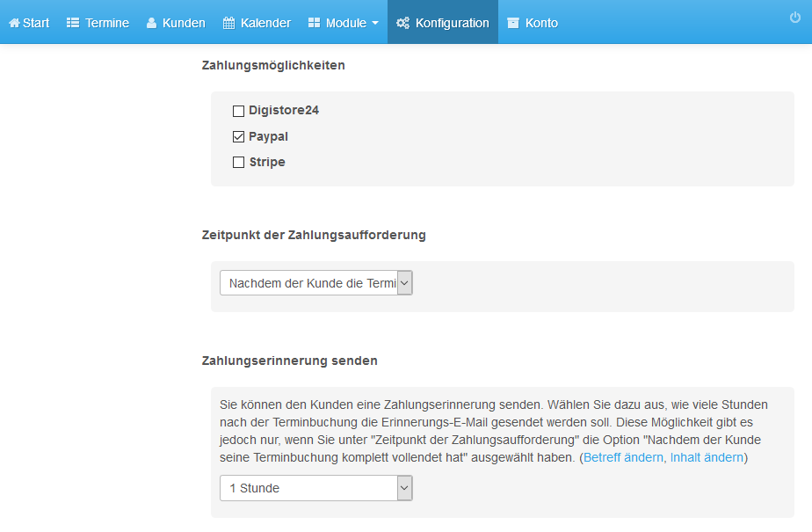The height and width of the screenshot is (532, 812).
Task: Click the list icon beside Termine
Action: (73, 23)
